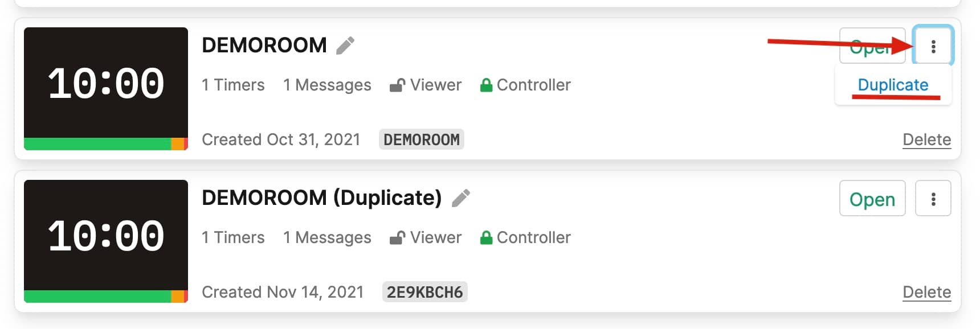Open three-dot menu for DEMOROOM
The width and height of the screenshot is (980, 329).
pyautogui.click(x=933, y=46)
